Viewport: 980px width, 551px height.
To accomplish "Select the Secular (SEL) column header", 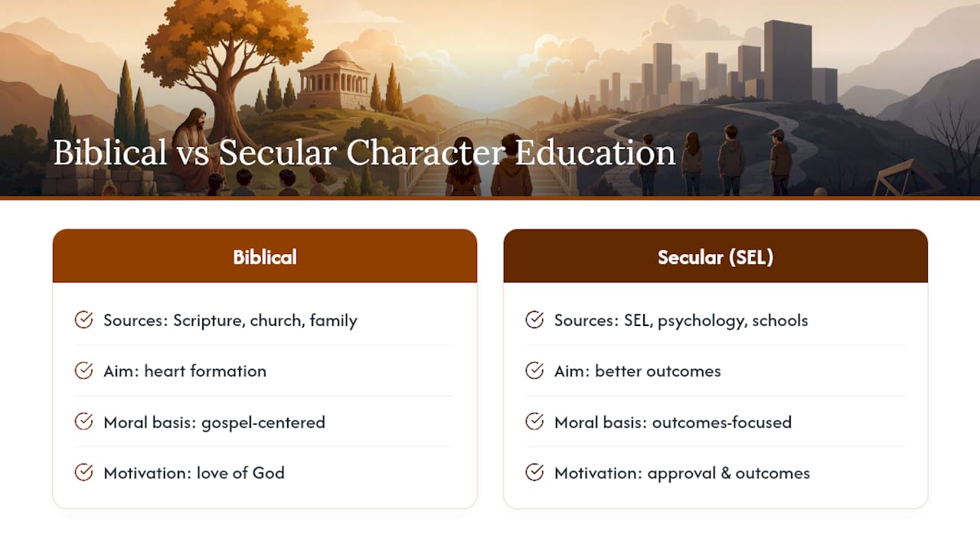I will (716, 256).
